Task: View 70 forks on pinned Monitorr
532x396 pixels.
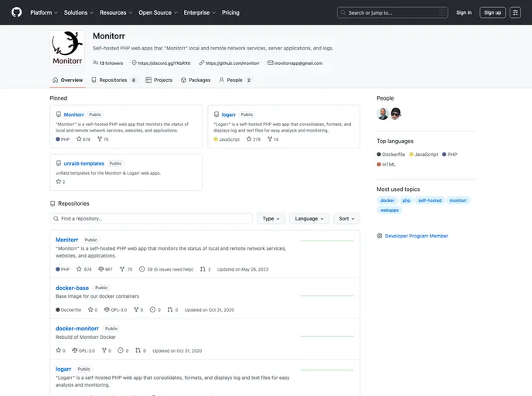Action: pyautogui.click(x=103, y=139)
